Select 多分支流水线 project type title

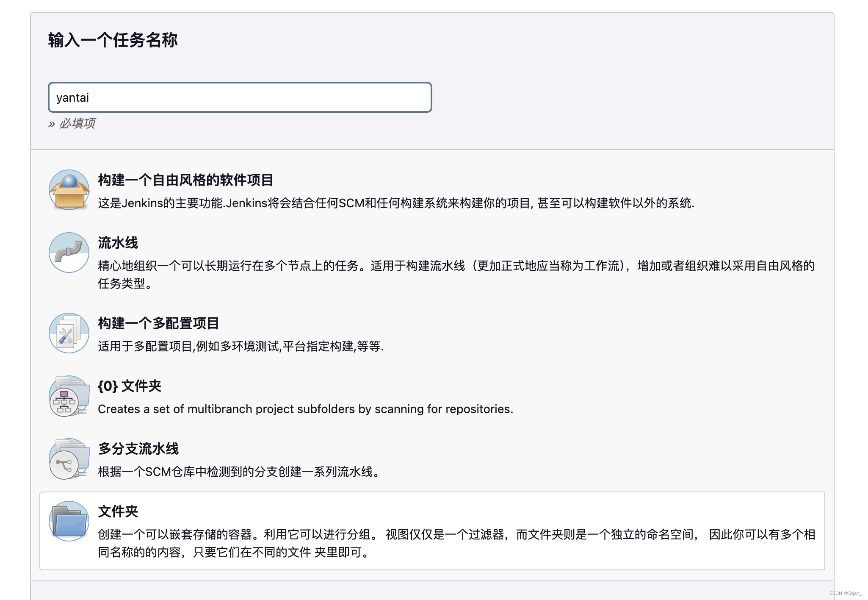point(138,449)
